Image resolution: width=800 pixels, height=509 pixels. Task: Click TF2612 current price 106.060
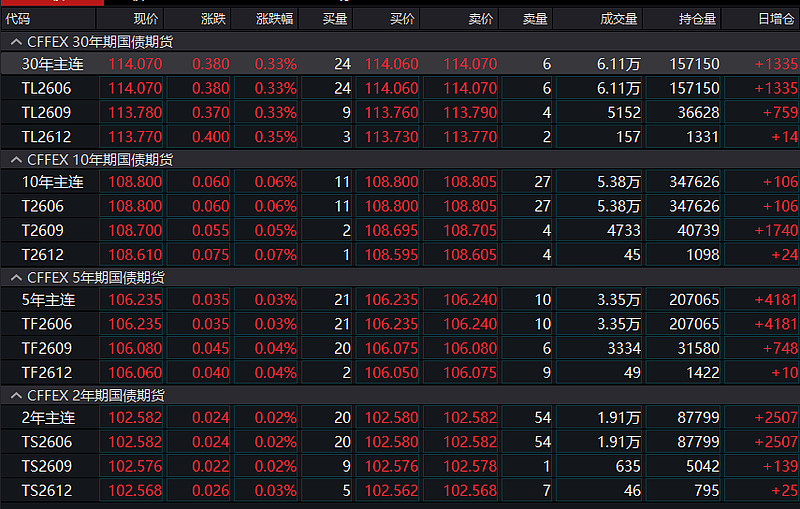(135, 372)
